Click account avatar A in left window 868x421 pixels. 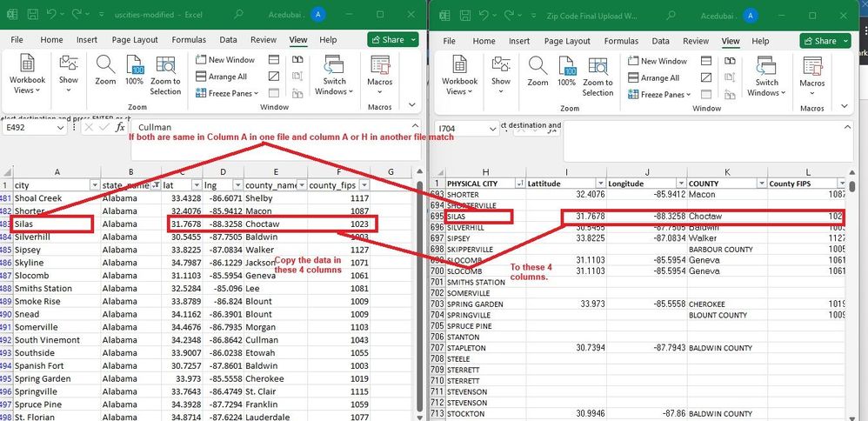(x=318, y=15)
